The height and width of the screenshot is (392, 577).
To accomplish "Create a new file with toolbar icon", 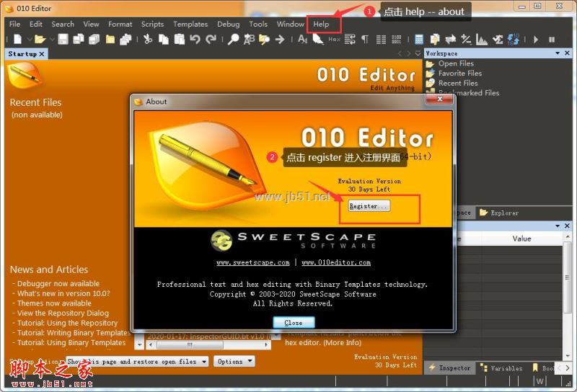I will (x=17, y=39).
